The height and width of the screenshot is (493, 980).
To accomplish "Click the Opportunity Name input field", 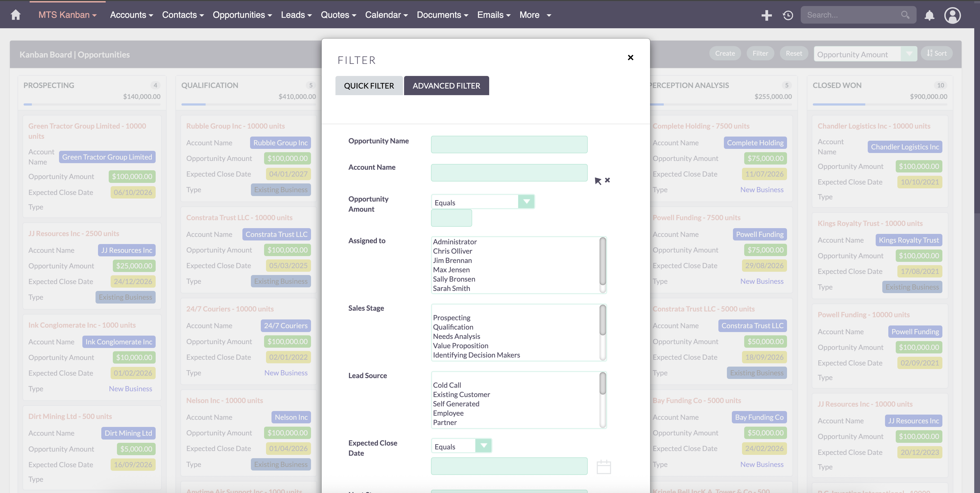I will pyautogui.click(x=509, y=144).
